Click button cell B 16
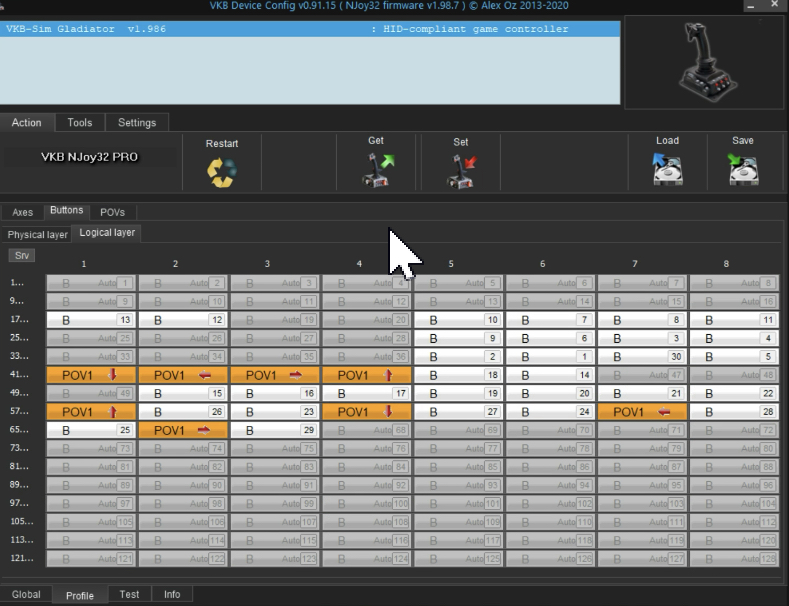The width and height of the screenshot is (789, 606). [x=275, y=393]
